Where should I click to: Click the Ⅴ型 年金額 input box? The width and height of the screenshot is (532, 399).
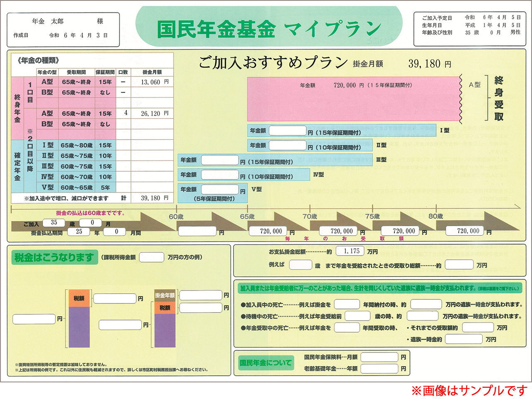pyautogui.click(x=220, y=189)
